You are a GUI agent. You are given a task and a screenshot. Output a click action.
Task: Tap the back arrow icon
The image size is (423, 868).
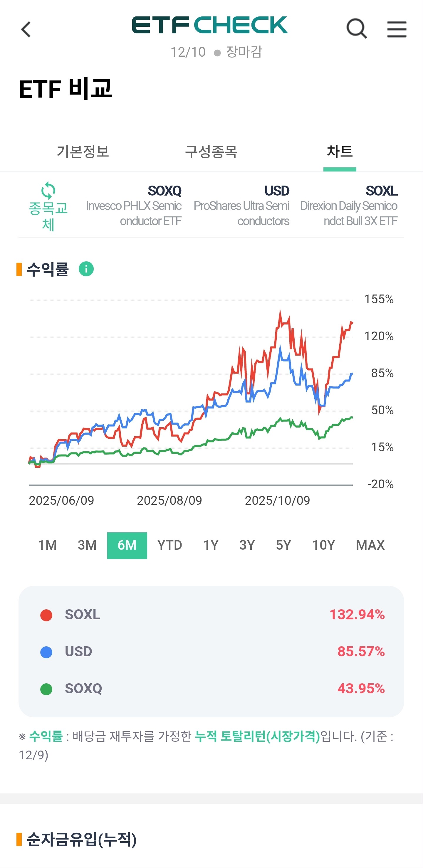tap(26, 29)
